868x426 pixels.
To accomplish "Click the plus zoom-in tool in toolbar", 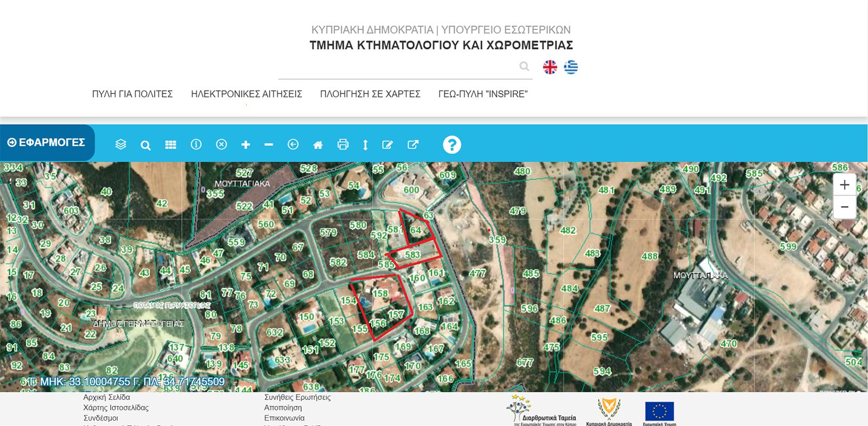I will (246, 145).
